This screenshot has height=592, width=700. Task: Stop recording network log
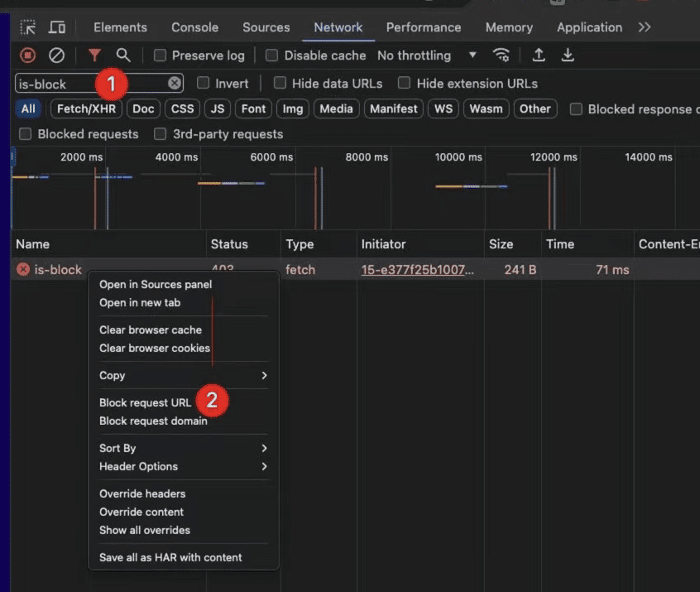click(28, 55)
